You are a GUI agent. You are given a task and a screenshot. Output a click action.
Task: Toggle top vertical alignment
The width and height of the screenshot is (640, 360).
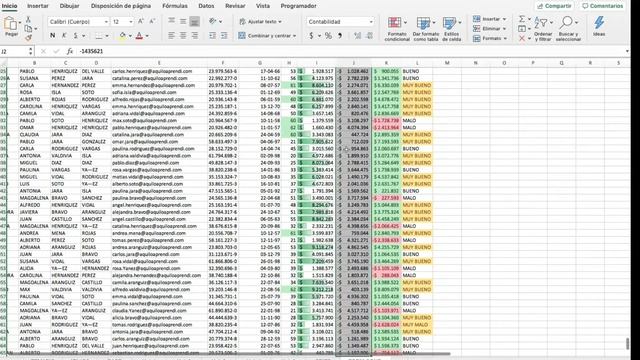tap(171, 21)
